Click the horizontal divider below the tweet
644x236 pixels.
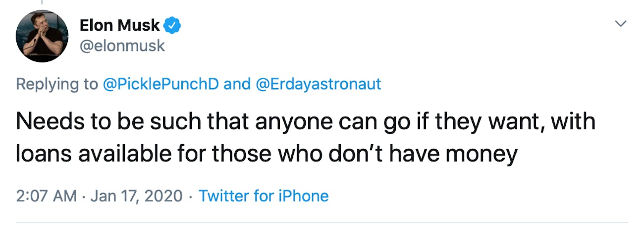(x=322, y=222)
